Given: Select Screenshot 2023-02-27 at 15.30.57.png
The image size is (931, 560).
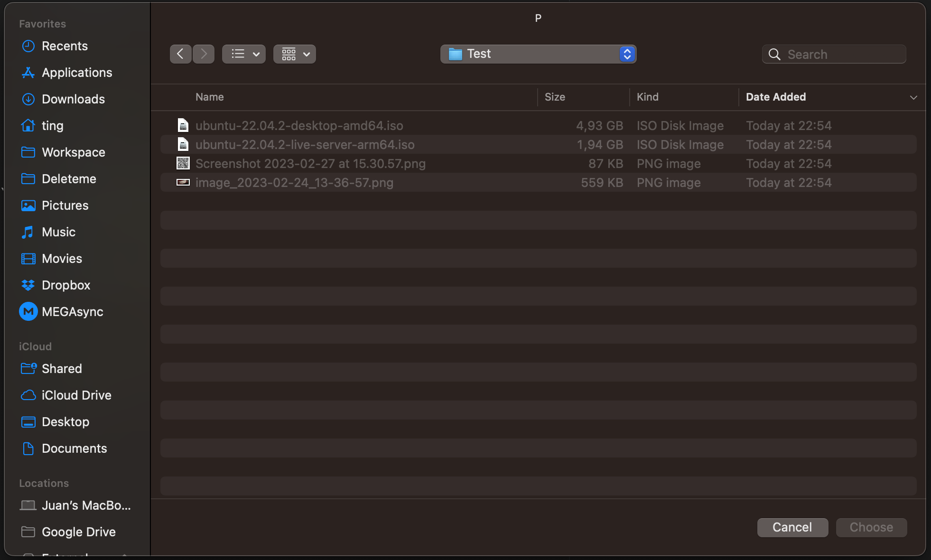Looking at the screenshot, I should click(x=538, y=163).
